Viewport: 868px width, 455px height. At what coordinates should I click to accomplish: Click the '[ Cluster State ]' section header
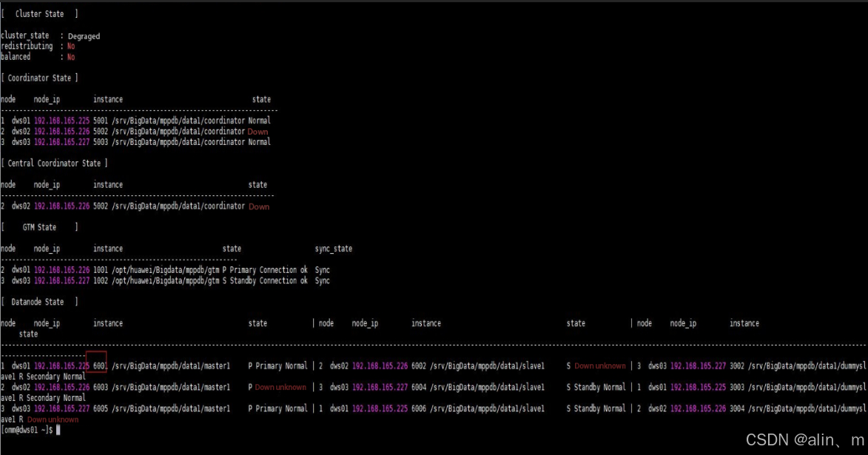[39, 14]
